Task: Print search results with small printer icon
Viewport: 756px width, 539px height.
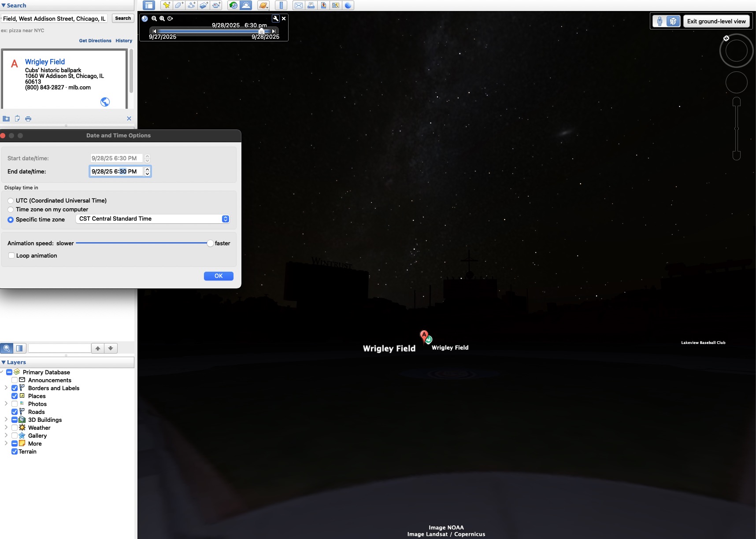Action: tap(28, 118)
